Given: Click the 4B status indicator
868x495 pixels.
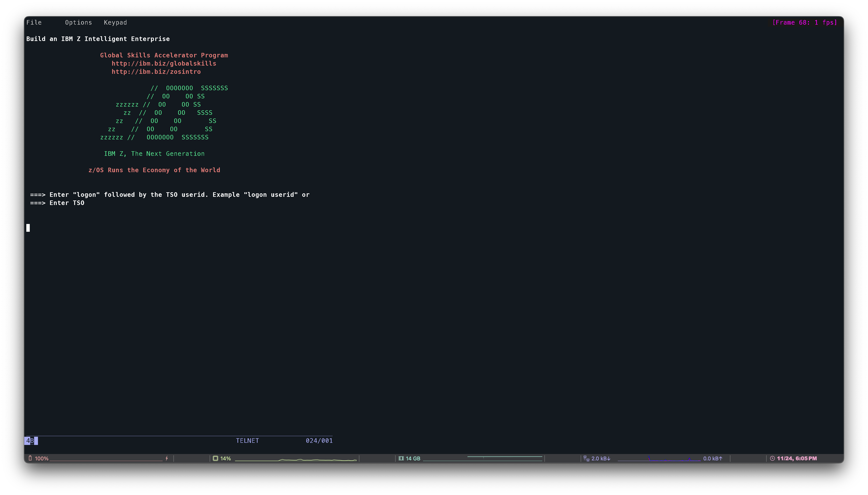Looking at the screenshot, I should [x=31, y=441].
